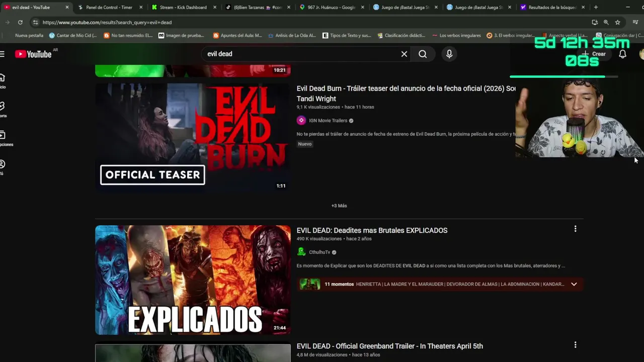Open Tipos de Texto bookmark

[x=347, y=35]
